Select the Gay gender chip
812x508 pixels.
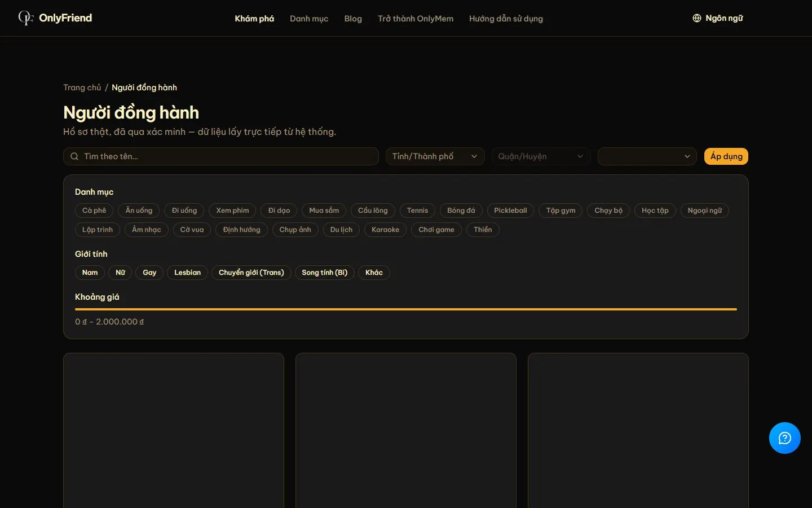[149, 273]
